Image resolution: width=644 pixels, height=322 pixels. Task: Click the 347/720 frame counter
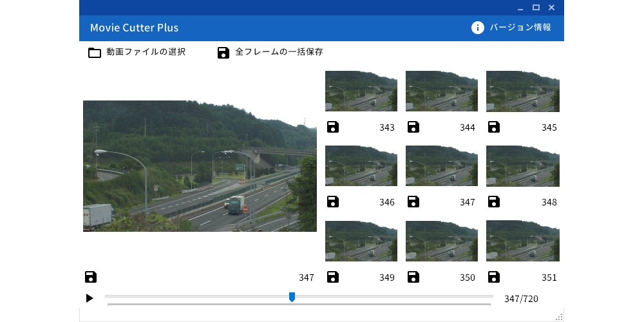pyautogui.click(x=521, y=299)
